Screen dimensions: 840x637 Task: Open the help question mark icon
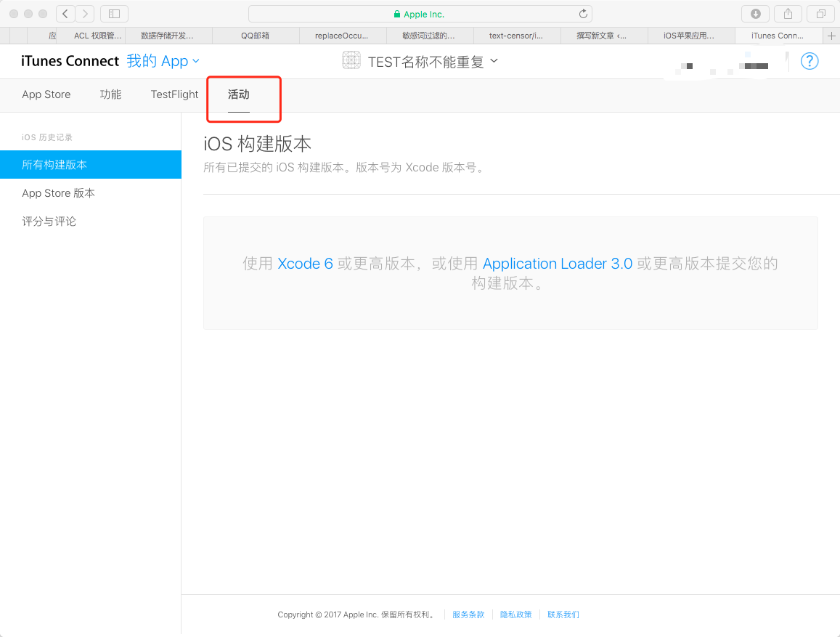pos(810,61)
